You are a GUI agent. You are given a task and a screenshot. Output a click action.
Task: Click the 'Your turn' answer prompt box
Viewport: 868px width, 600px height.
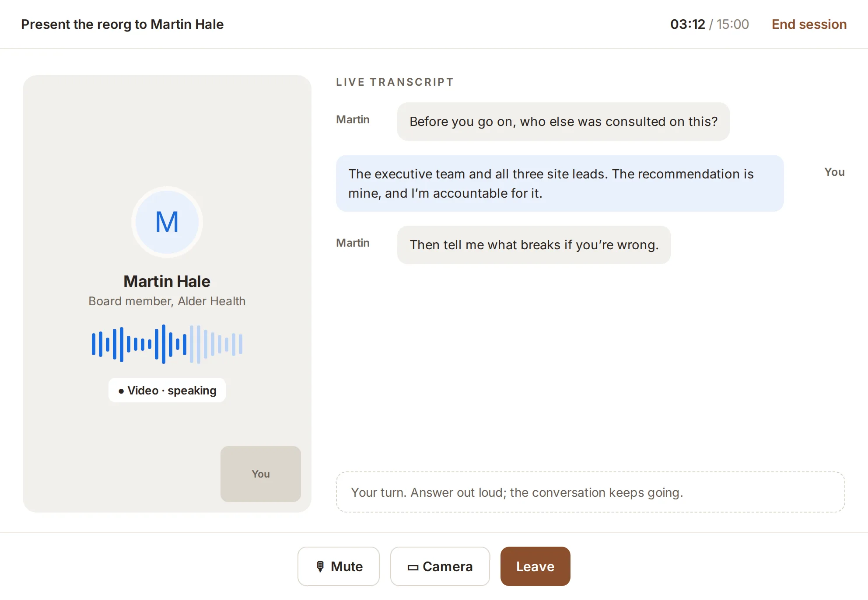pyautogui.click(x=590, y=492)
